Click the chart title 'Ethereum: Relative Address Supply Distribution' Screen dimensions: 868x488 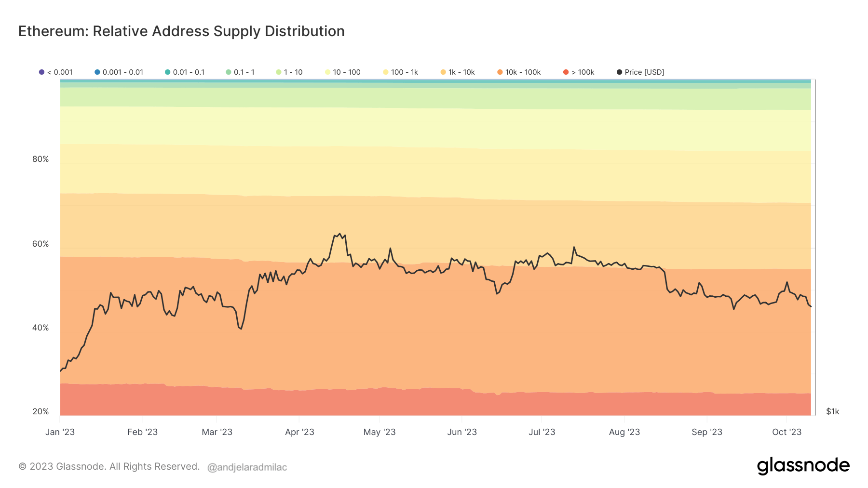coord(181,31)
